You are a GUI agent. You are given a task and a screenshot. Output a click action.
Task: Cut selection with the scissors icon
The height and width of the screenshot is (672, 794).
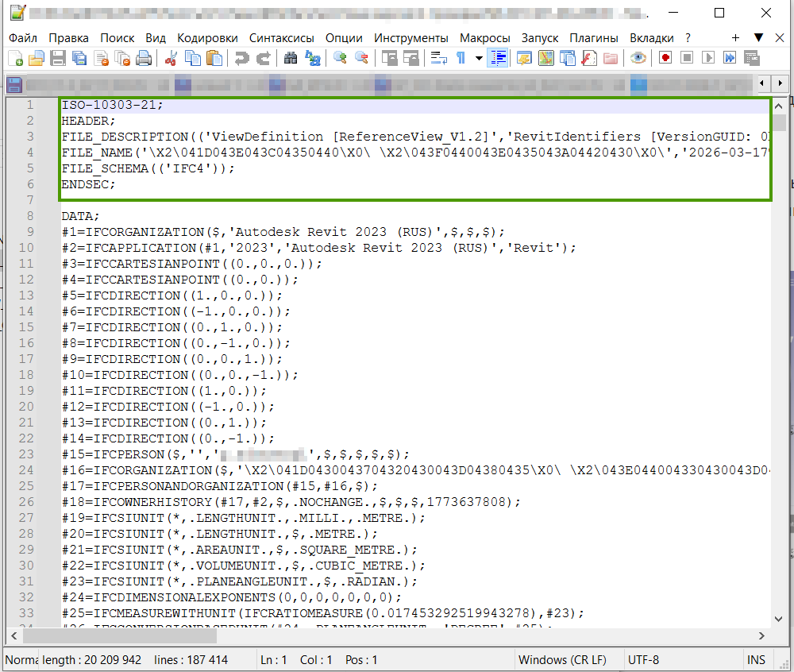pos(172,59)
